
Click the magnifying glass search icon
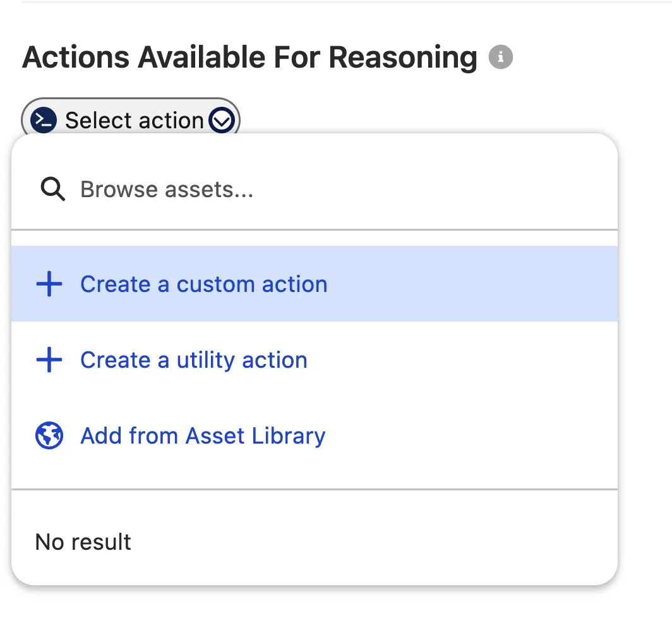coord(52,189)
